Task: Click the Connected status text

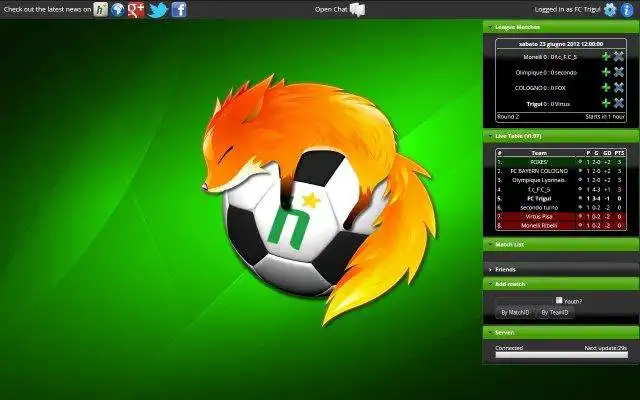Action: click(x=509, y=348)
